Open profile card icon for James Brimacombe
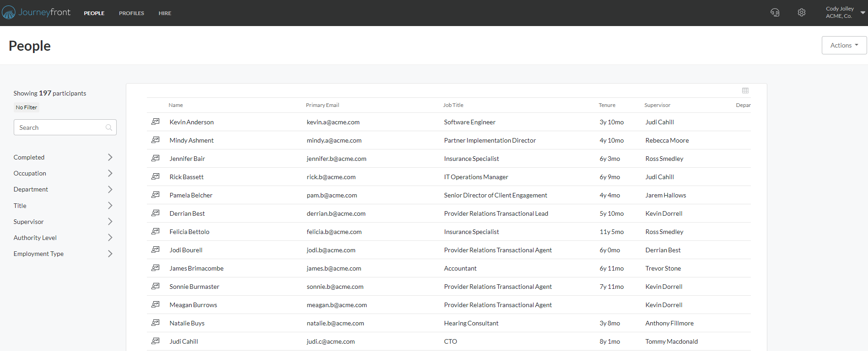Screen dimensions: 868x351 coord(156,268)
